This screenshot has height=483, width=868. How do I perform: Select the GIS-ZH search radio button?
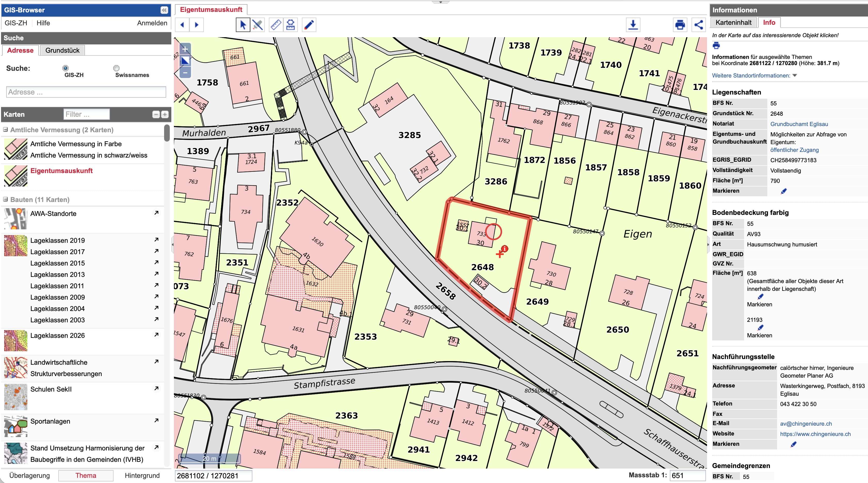point(65,68)
